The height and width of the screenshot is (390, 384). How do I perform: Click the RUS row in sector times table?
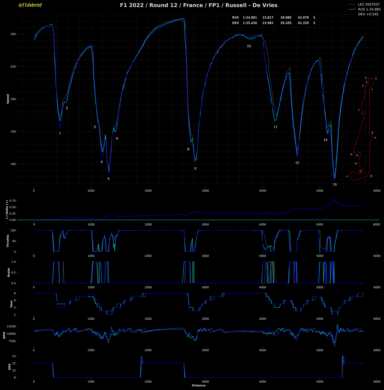click(x=273, y=17)
